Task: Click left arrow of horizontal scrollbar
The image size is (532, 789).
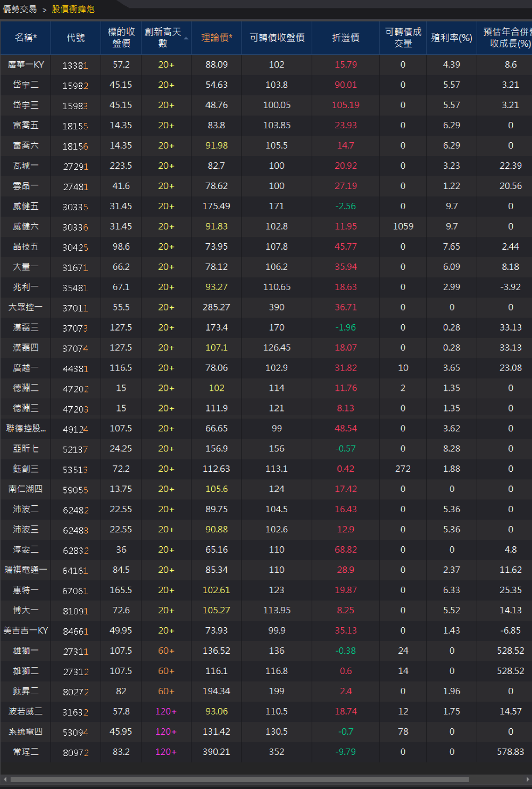Action: click(5, 779)
